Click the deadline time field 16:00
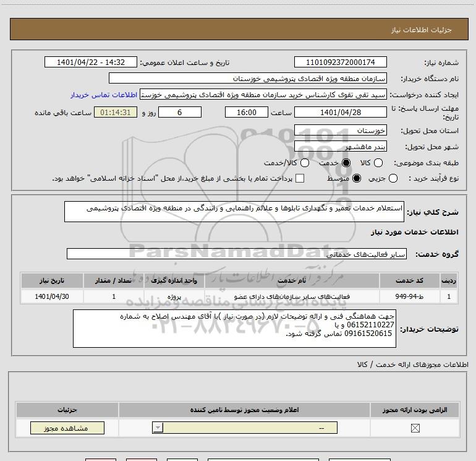Screen dimensions: 476x461 (247, 112)
